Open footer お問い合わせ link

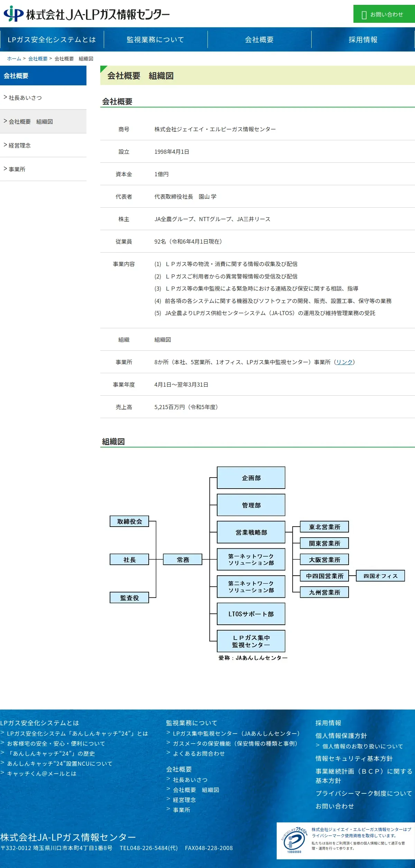335,806
